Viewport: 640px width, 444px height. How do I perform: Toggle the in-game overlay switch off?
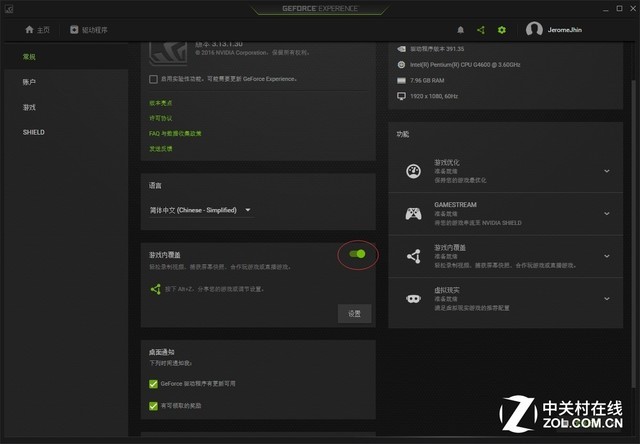pyautogui.click(x=357, y=254)
